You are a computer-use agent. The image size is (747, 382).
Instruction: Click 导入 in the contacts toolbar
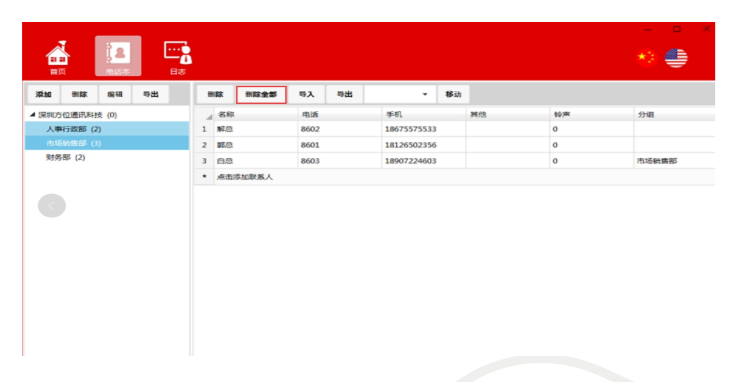306,94
